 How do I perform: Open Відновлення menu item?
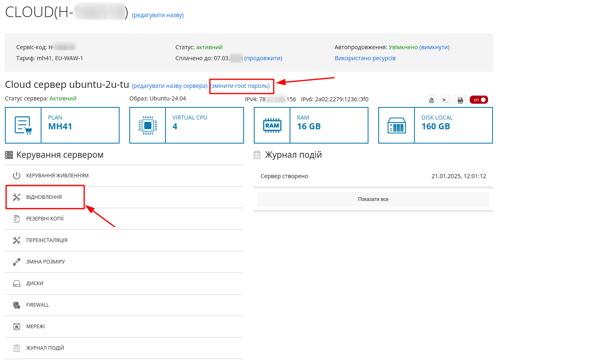pos(124,197)
